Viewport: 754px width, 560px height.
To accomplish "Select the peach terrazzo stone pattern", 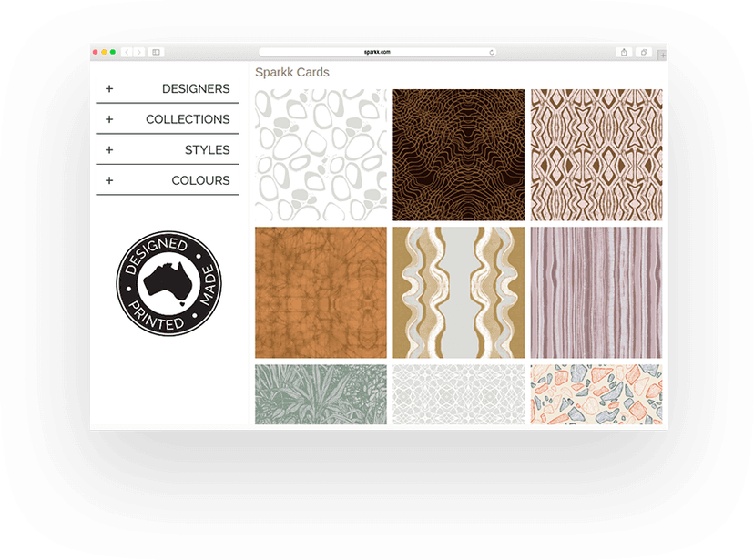I will click(596, 394).
